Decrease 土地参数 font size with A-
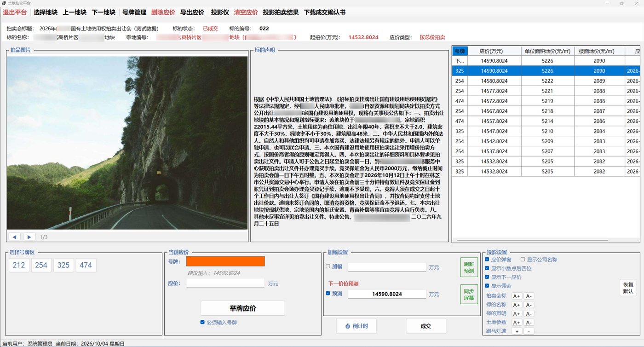The height and width of the screenshot is (347, 644). [x=529, y=322]
